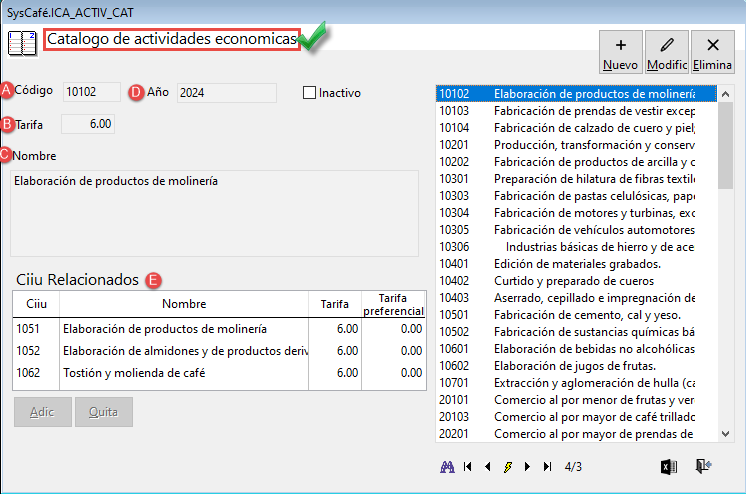Click Ciiu 1051 row in related table
This screenshot has width=746, height=494.
pyautogui.click(x=219, y=329)
